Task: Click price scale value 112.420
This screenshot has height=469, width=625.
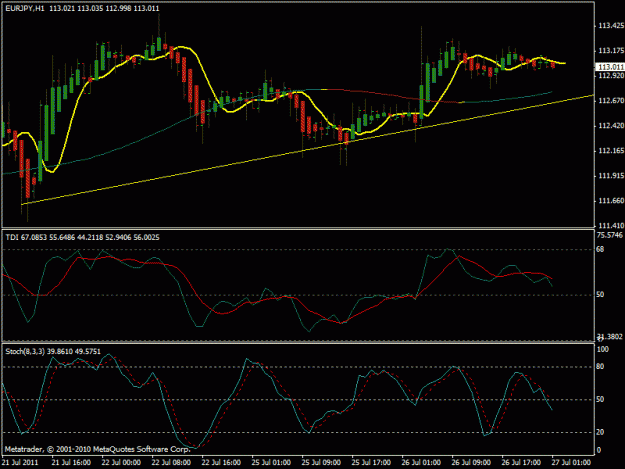Action: coord(611,126)
